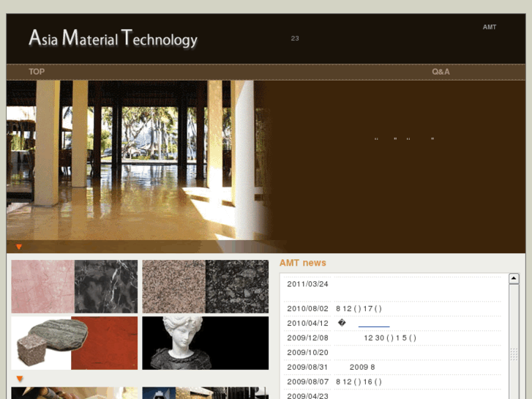Select the 2010/08/02 news entry
The image size is (532, 399).
(x=392, y=309)
